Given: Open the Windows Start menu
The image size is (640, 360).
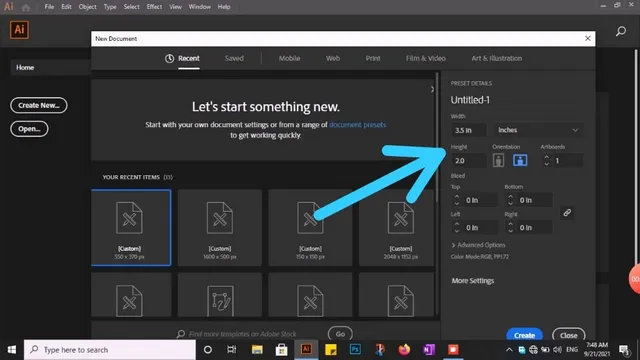Looking at the screenshot, I should coord(12,350).
